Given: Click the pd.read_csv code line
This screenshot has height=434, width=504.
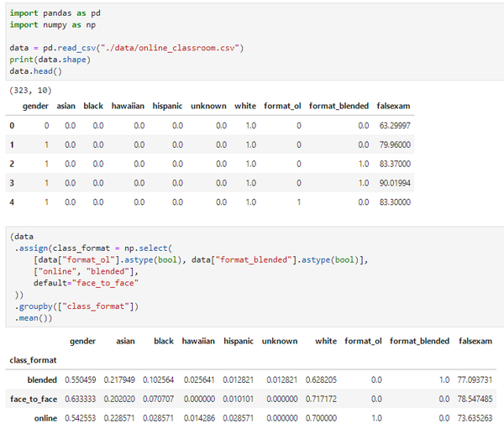Looking at the screenshot, I should (x=126, y=48).
